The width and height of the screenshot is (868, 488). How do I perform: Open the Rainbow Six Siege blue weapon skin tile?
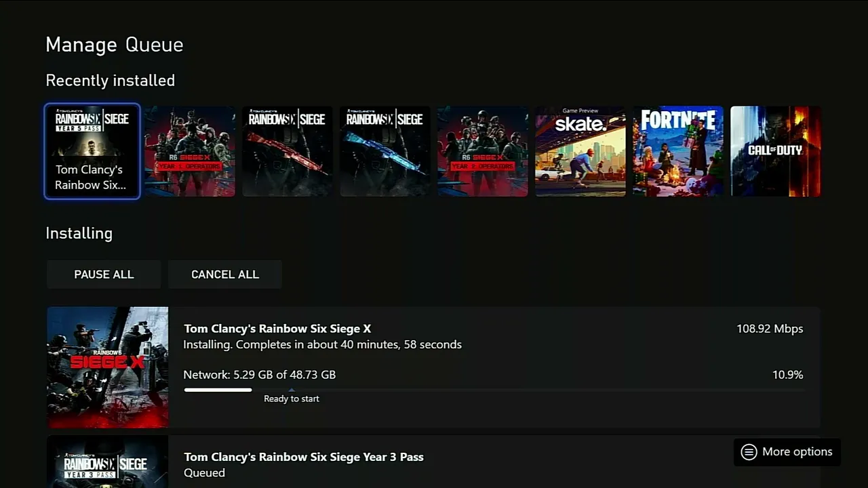(385, 151)
